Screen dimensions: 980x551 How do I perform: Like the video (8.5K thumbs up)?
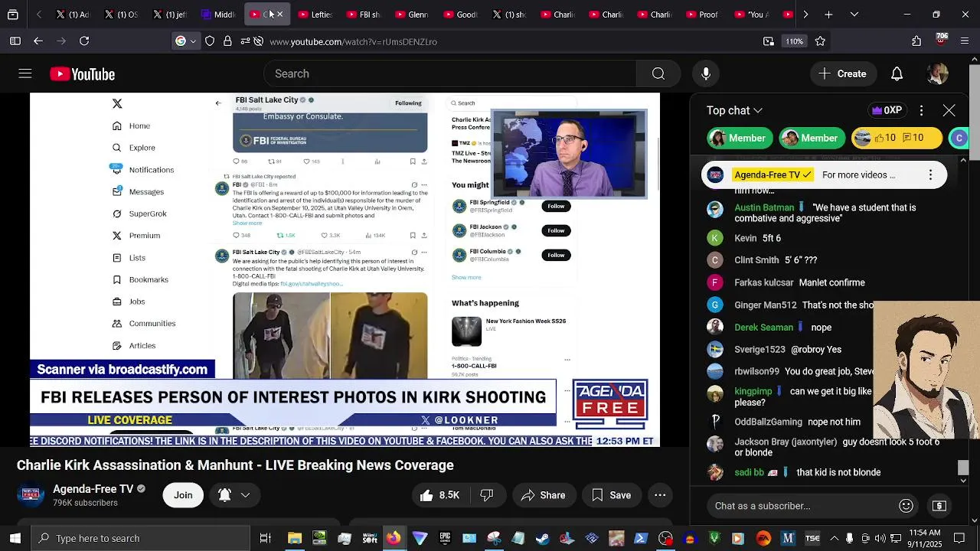click(439, 495)
